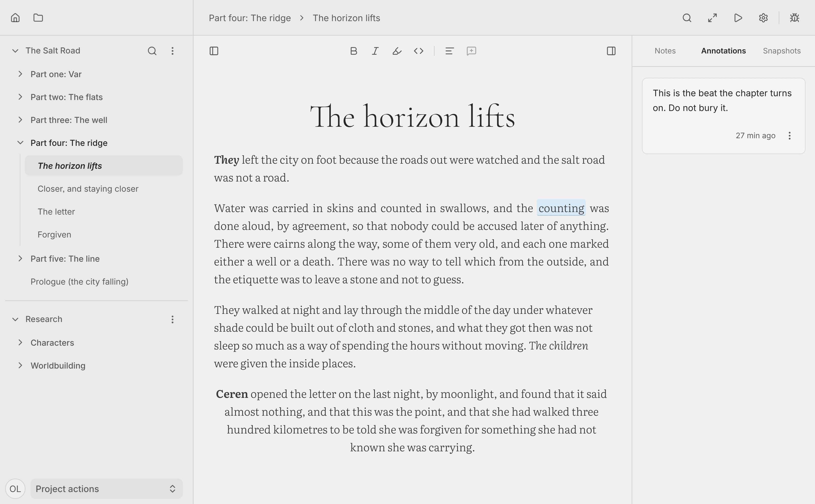
Task: Expand the Characters folder
Action: pos(20,343)
